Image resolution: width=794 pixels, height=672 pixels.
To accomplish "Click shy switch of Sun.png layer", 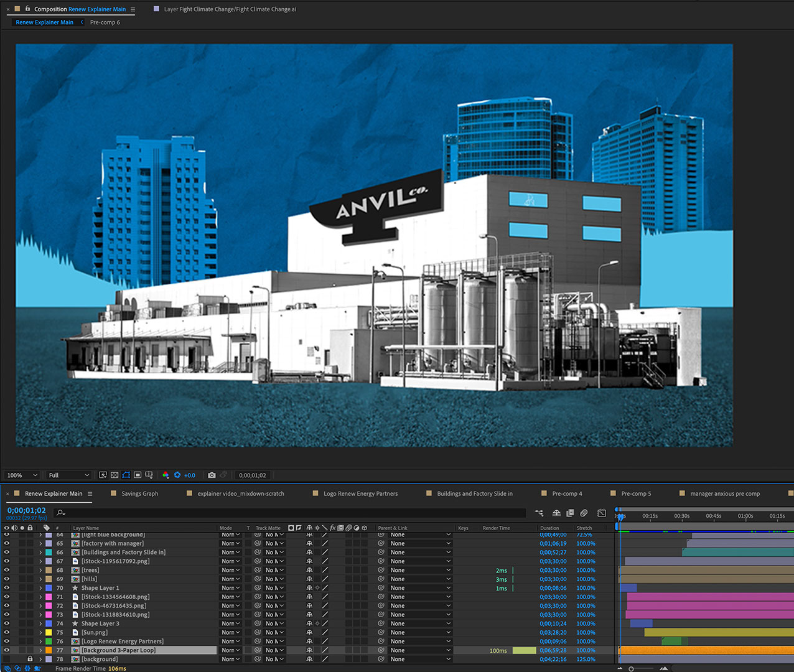I will pyautogui.click(x=309, y=632).
